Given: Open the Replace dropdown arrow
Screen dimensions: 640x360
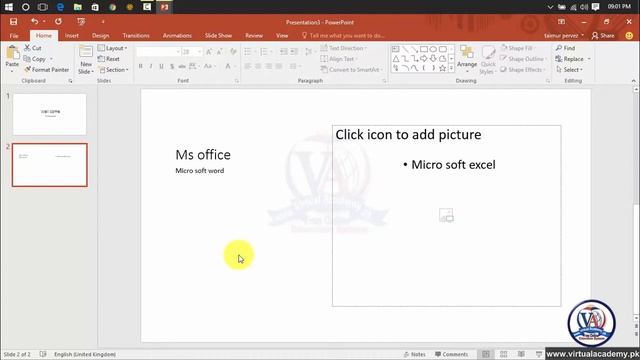Looking at the screenshot, I should click(589, 59).
